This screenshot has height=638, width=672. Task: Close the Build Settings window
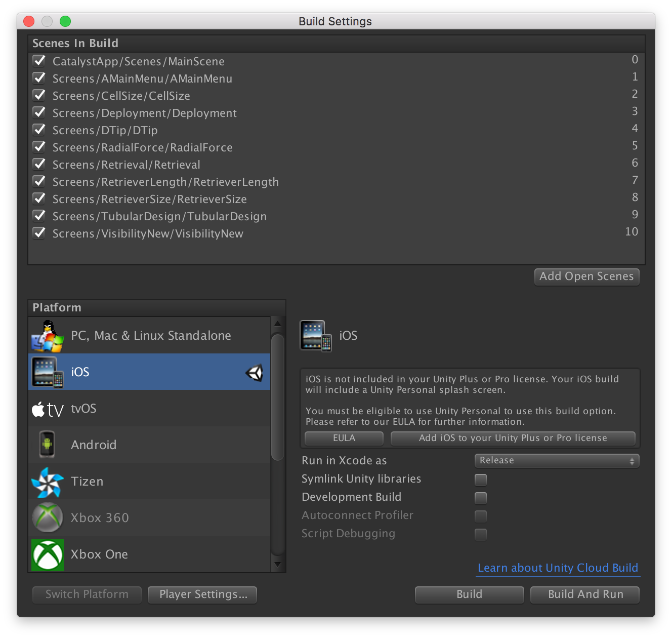tap(29, 21)
